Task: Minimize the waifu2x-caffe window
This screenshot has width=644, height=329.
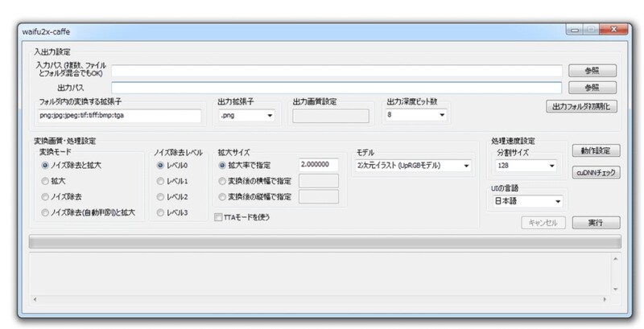Action: (x=575, y=30)
